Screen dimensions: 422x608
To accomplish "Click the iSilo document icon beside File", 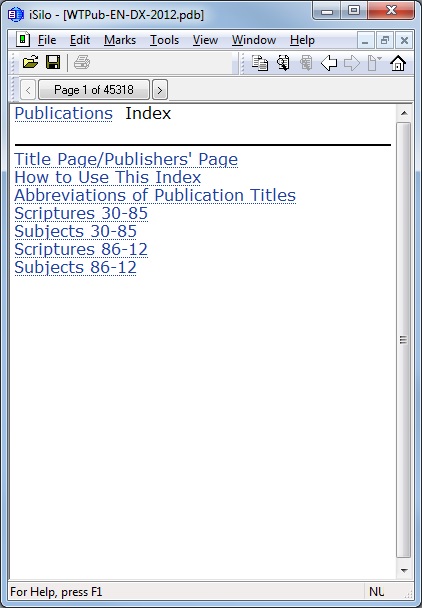I will coord(23,40).
